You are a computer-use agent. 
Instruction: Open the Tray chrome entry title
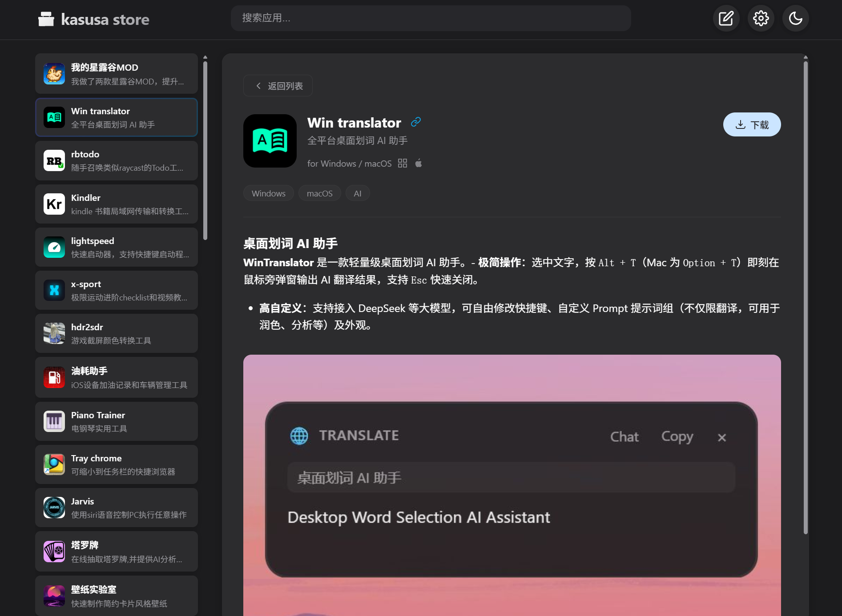97,458
